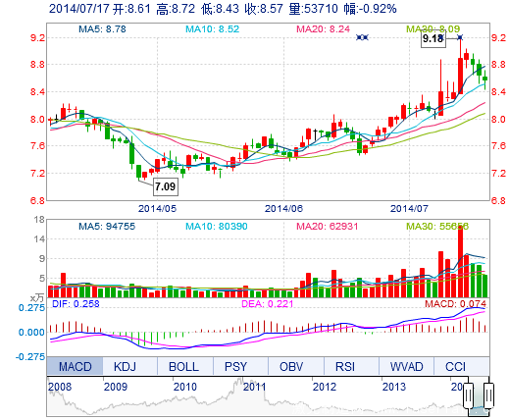Open the WVAD indicator tab
The height and width of the screenshot is (420, 509).
406,366
